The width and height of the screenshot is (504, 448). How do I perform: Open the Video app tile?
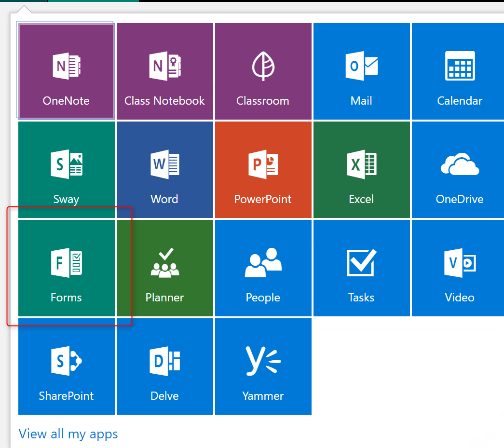coord(458,268)
